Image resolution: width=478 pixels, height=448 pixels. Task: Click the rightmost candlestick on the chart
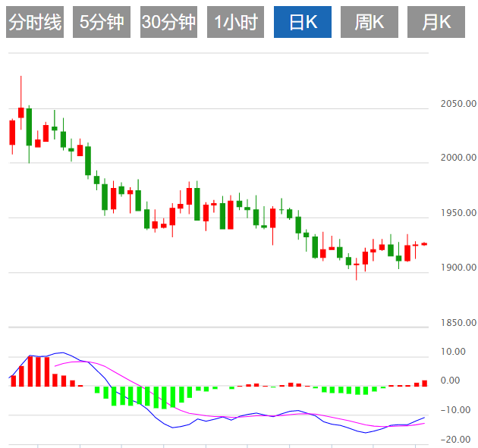[424, 244]
